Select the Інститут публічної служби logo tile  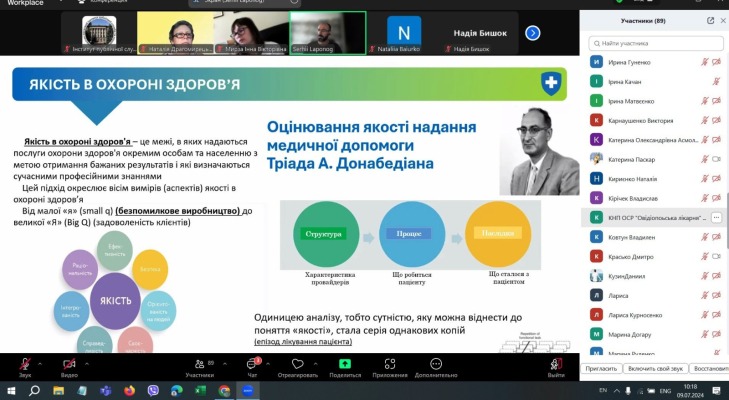click(x=99, y=33)
